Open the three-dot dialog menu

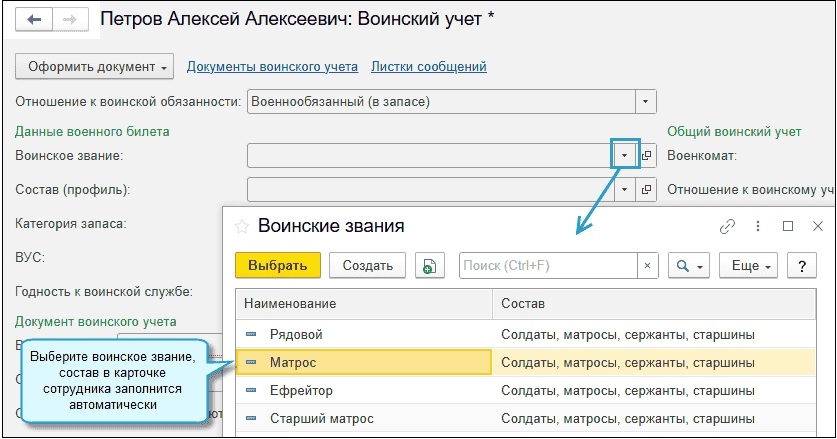click(758, 227)
